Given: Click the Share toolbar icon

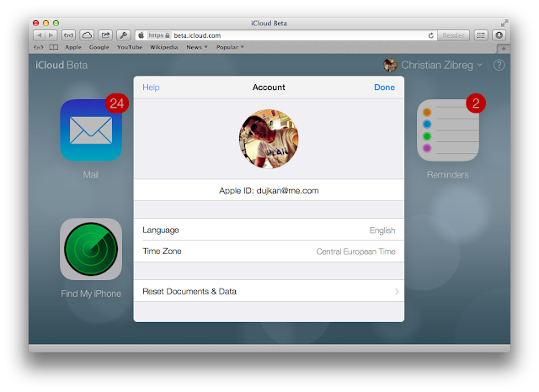Looking at the screenshot, I should click(105, 35).
